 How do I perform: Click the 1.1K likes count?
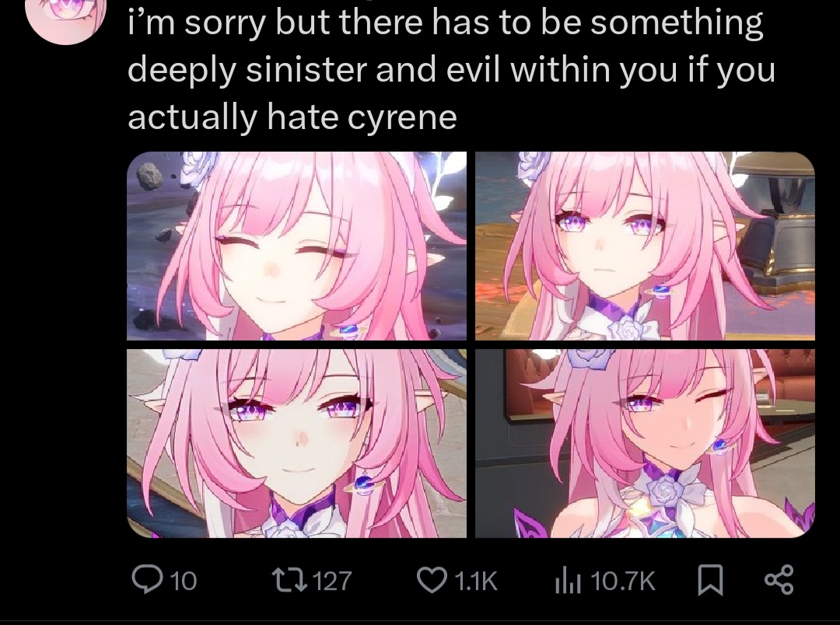tap(476, 581)
